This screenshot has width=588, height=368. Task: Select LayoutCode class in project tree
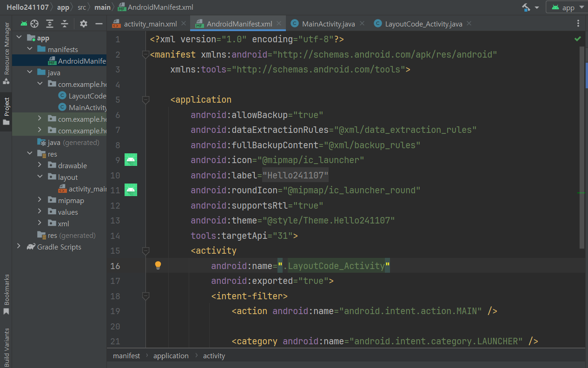click(82, 96)
